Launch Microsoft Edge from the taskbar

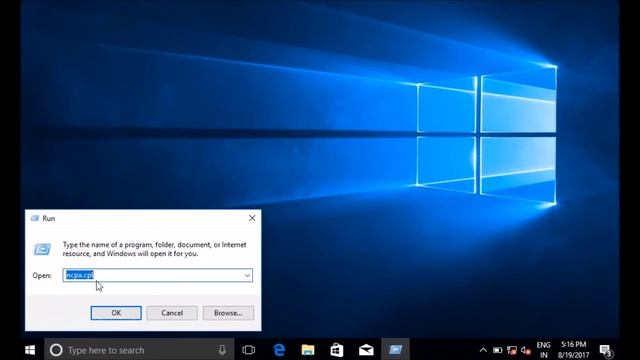coord(279,350)
